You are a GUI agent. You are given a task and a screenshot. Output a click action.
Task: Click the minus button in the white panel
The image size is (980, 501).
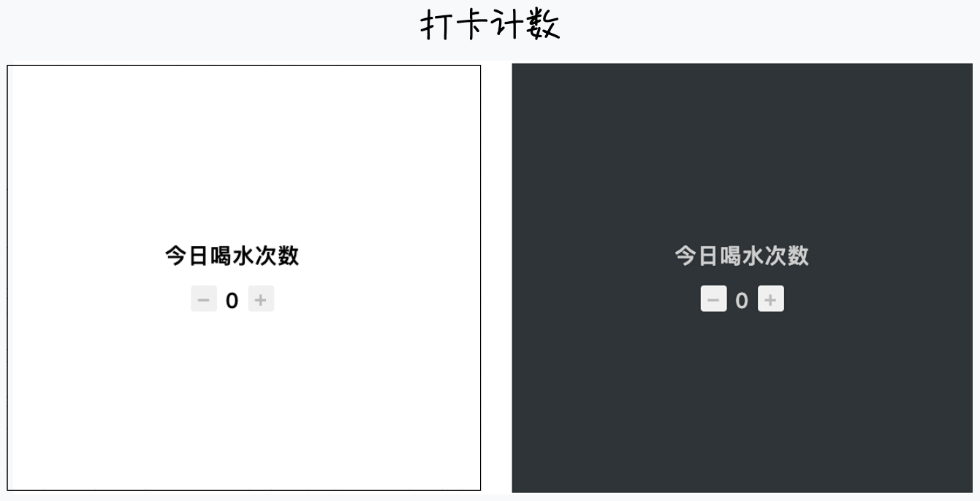[x=204, y=299]
